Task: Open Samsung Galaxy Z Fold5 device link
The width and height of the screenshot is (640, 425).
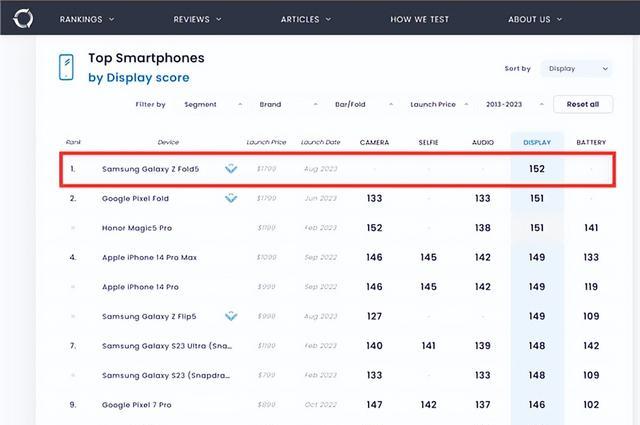Action: [x=150, y=169]
